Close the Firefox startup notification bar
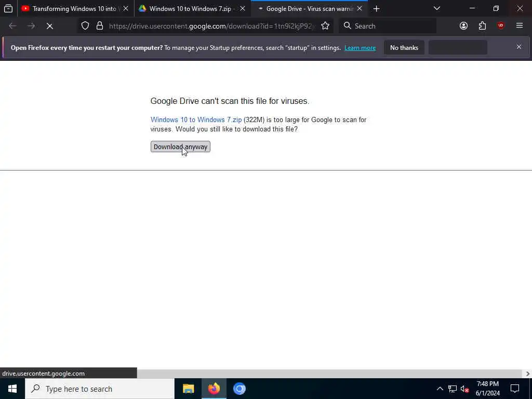The image size is (532, 399). click(x=519, y=47)
